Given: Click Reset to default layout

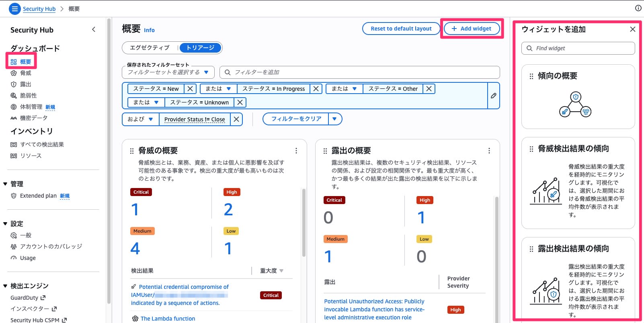Looking at the screenshot, I should pos(401,29).
